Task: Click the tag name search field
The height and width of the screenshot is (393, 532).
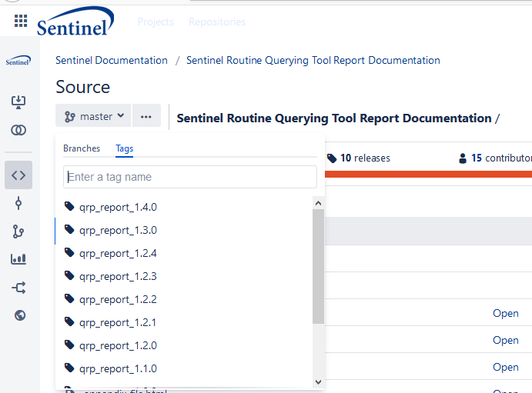Action: point(189,177)
